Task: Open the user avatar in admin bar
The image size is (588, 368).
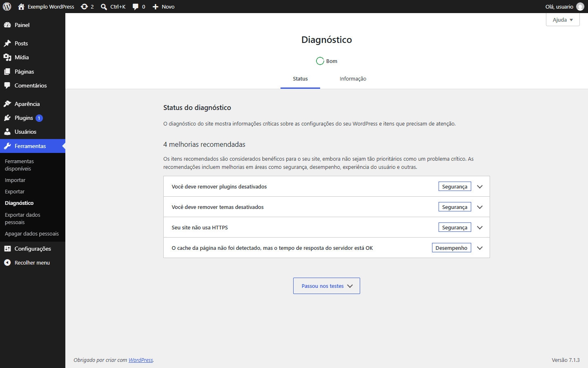Action: tap(580, 7)
